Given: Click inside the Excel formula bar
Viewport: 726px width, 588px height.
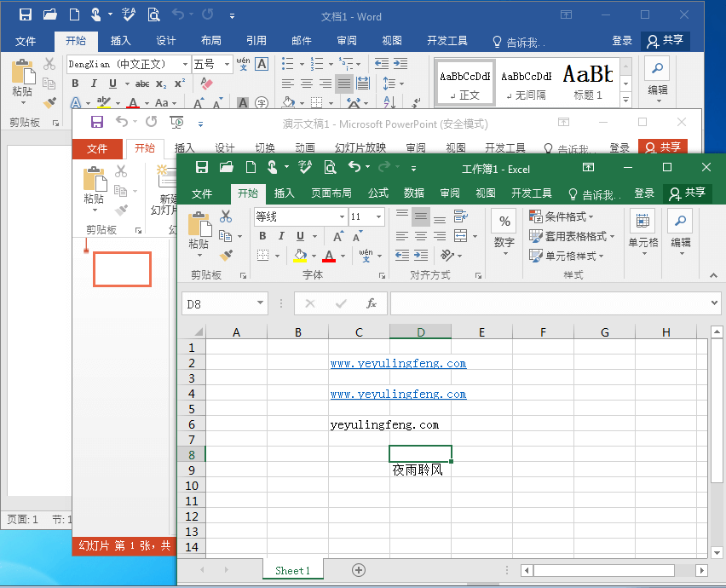Looking at the screenshot, I should 550,303.
